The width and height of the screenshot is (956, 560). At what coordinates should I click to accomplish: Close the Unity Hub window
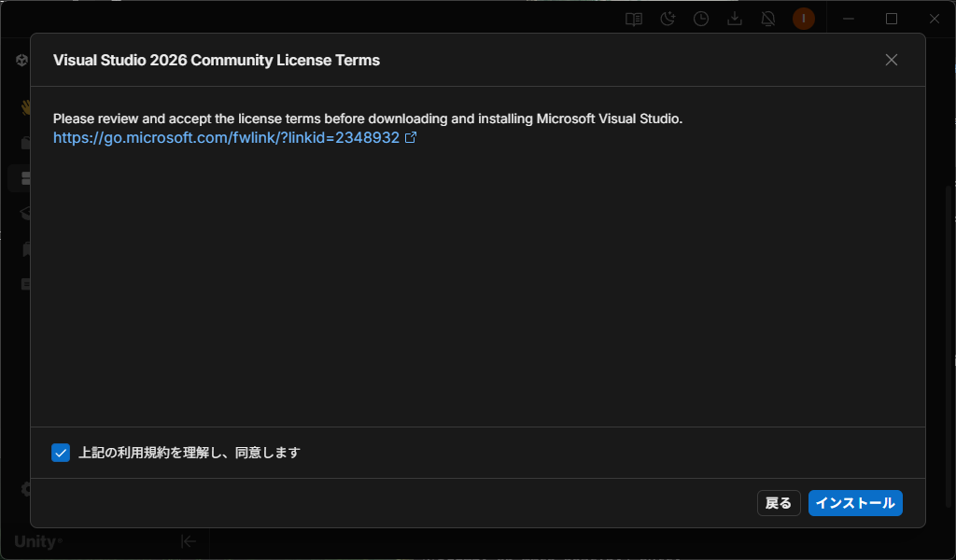pyautogui.click(x=934, y=19)
